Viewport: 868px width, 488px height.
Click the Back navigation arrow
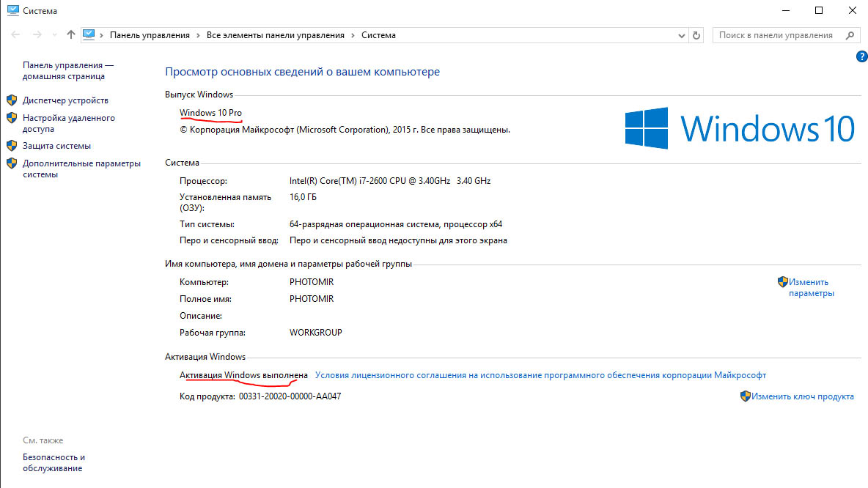coord(15,35)
